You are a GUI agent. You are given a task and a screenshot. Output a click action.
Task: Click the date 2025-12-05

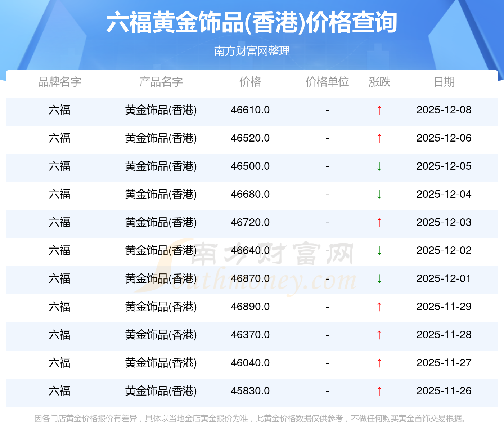click(x=444, y=166)
